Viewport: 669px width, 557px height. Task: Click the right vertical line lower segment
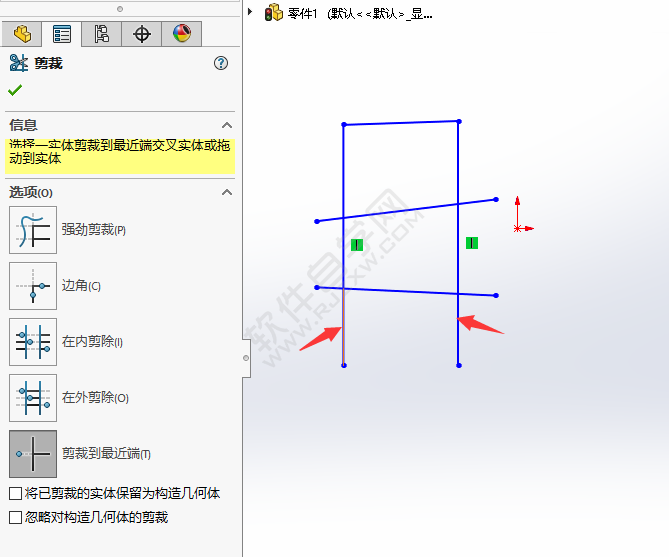pyautogui.click(x=458, y=330)
